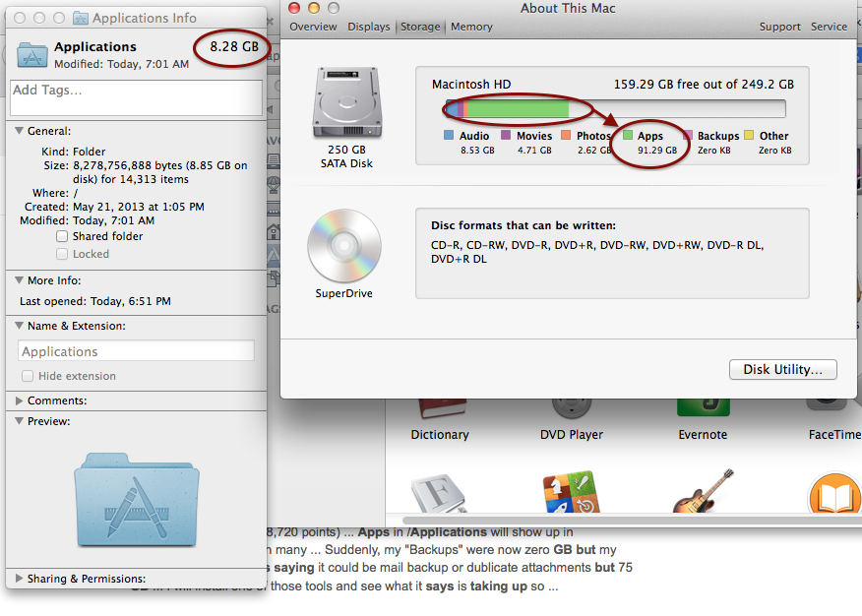This screenshot has width=862, height=616.
Task: Click the Kind: Folder text
Action: click(x=74, y=152)
